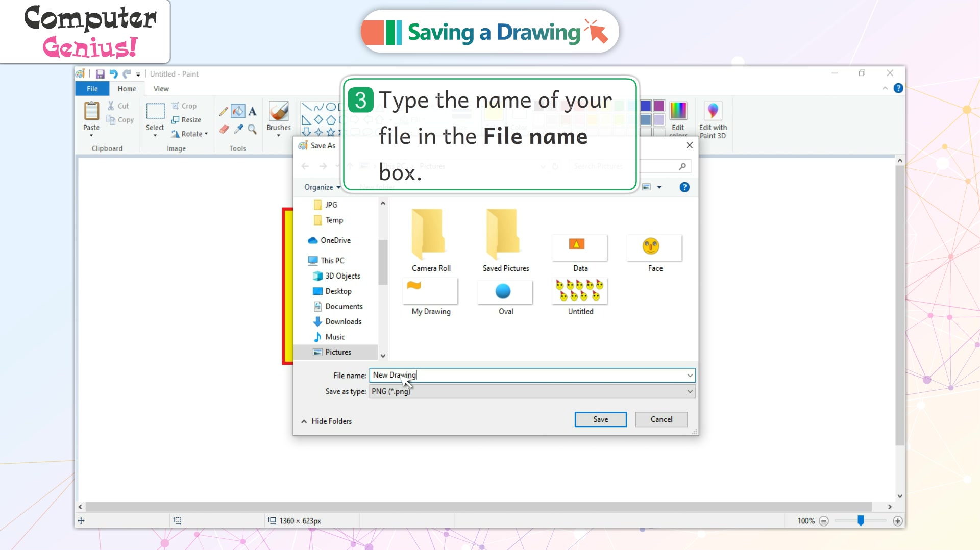Select This PC in navigation pane

point(327,261)
